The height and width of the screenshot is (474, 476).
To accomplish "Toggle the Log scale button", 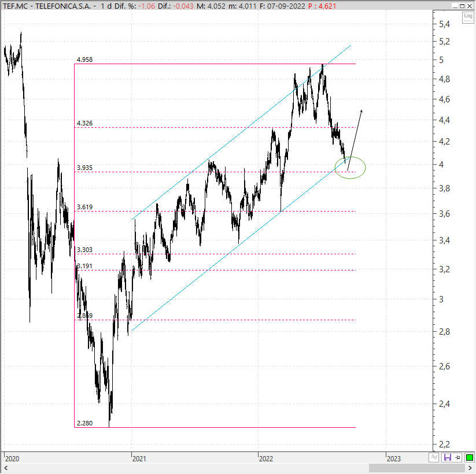I will tap(468, 17).
